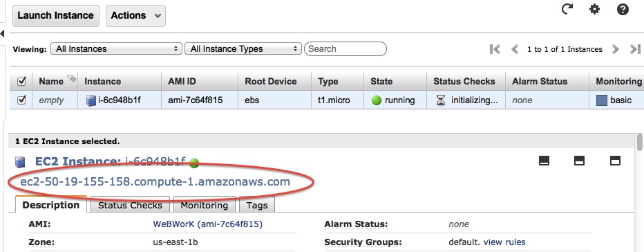Click next page arrow in pagination
This screenshot has height=252, width=644.
click(615, 49)
